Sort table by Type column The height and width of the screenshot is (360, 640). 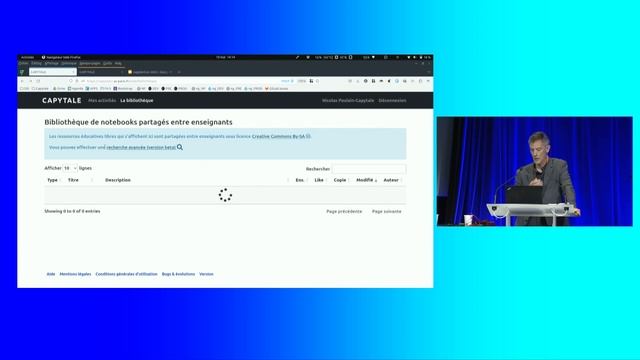click(x=53, y=180)
